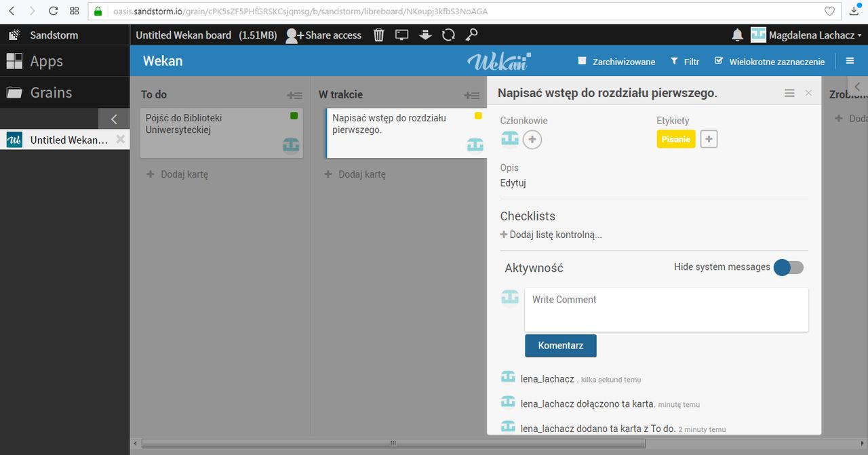Open To do list menu icon

coord(294,96)
